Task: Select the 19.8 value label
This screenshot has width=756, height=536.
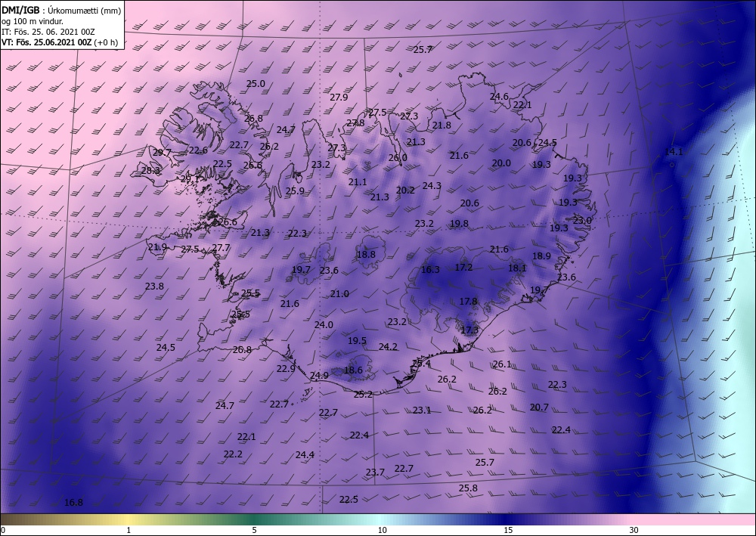Action: (x=459, y=223)
